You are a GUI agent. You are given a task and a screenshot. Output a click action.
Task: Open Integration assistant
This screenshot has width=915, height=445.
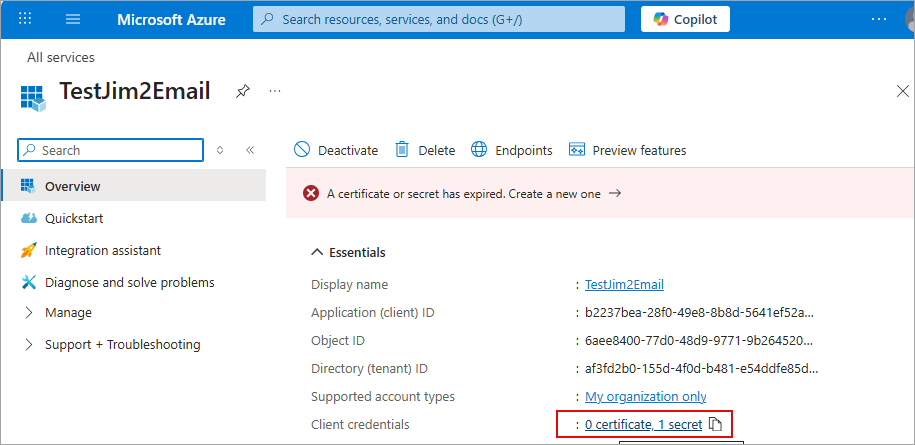(x=102, y=250)
